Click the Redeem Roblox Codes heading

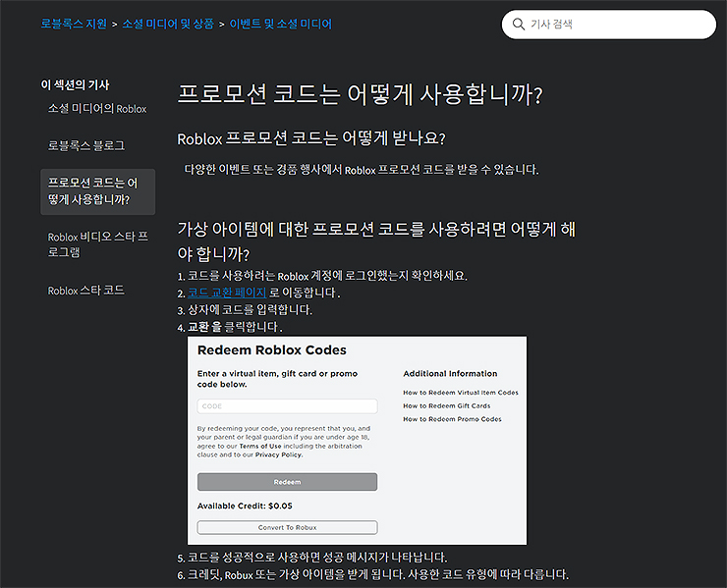tap(272, 350)
